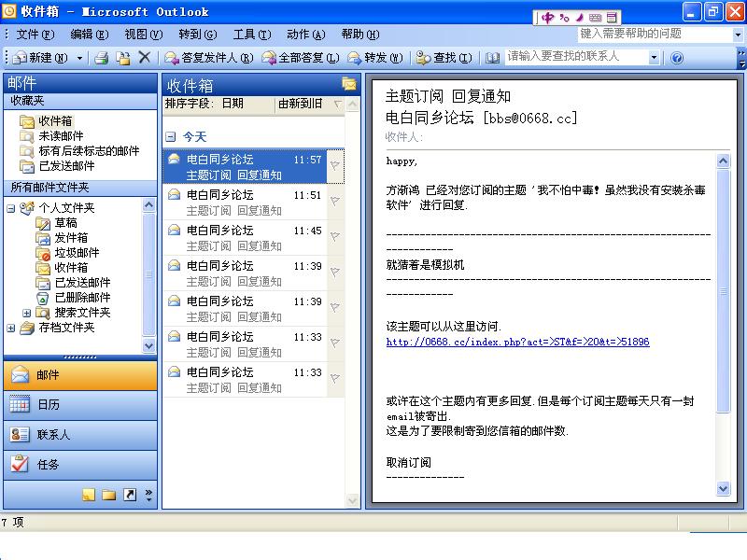747x560 pixels.
Task: Open Notes icon in navigation pane bottom
Action: tap(89, 495)
